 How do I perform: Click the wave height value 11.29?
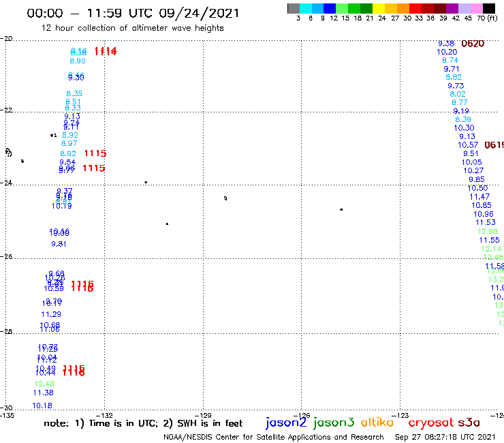(x=51, y=314)
